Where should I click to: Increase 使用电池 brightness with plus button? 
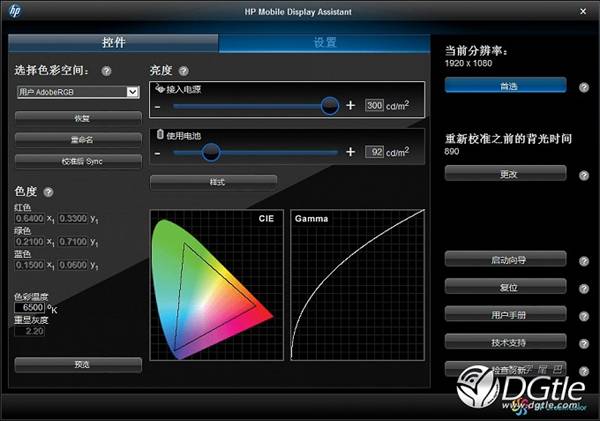point(351,152)
